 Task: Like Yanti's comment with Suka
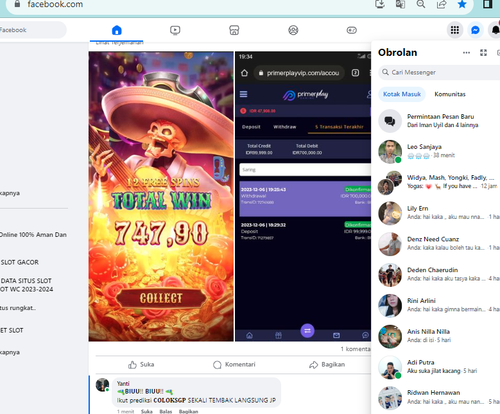click(x=147, y=412)
